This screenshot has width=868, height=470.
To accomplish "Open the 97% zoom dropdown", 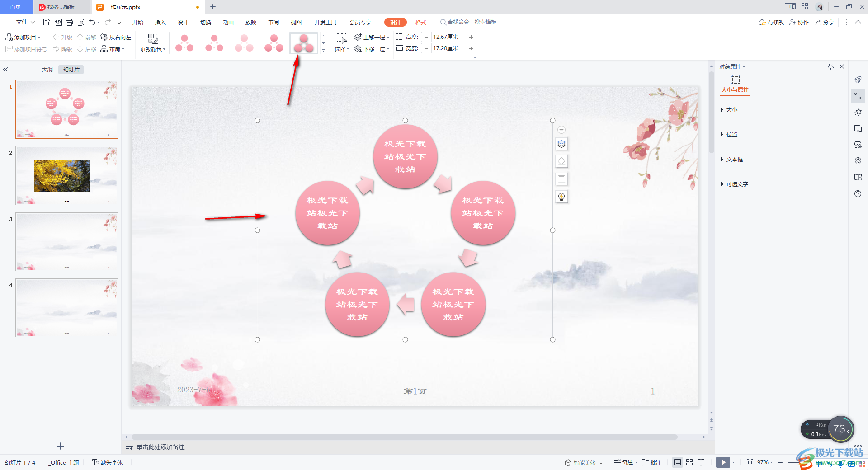I will pyautogui.click(x=765, y=462).
